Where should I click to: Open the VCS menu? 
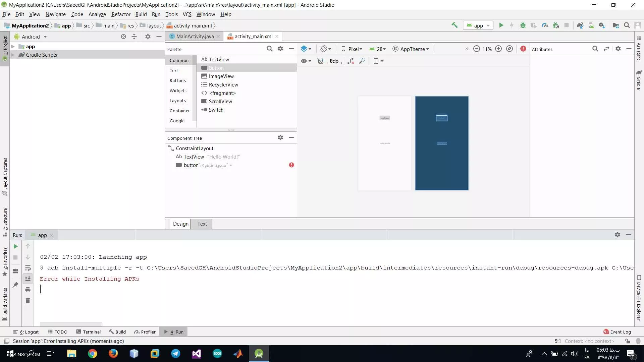coord(187,14)
